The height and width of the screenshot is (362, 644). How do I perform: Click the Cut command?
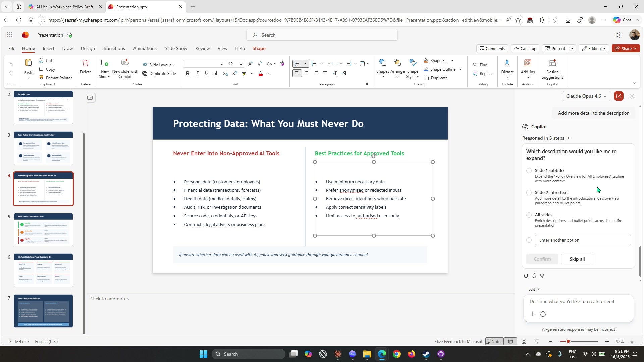pos(46,61)
